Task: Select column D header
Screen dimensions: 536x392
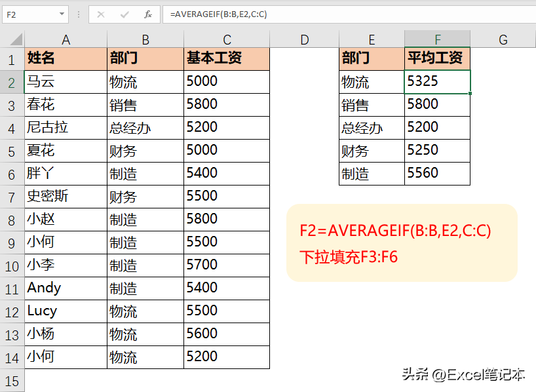Action: pos(304,39)
